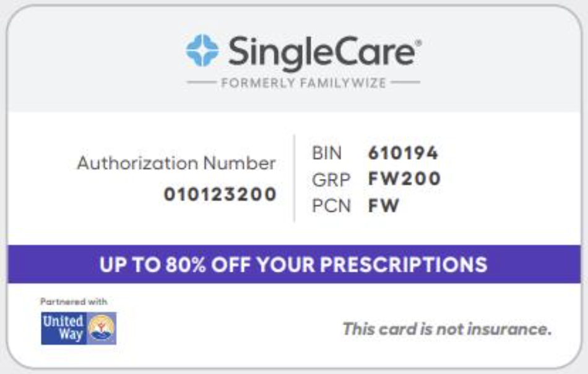Click the United Way text logo
Viewport: 588px width, 374px height.
point(63,328)
